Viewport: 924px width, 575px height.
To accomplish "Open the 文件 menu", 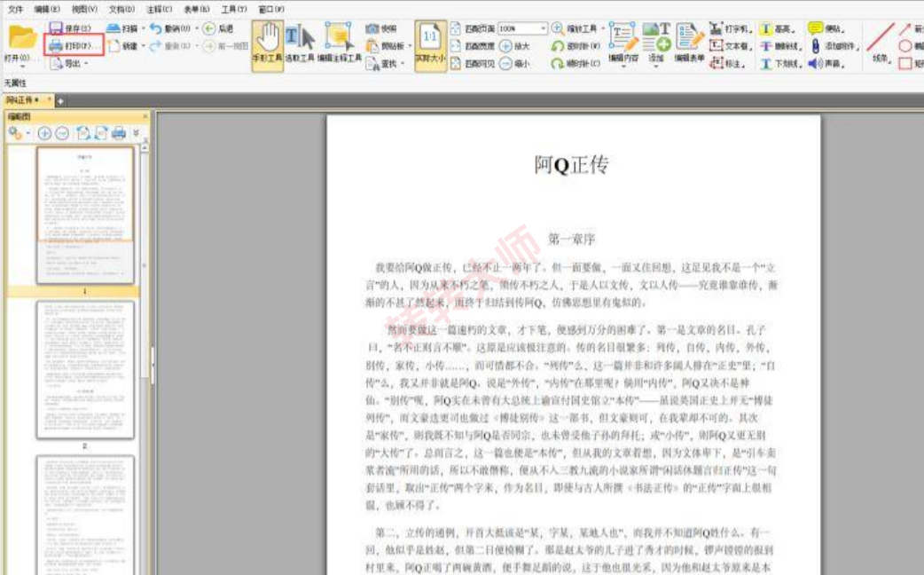I will click(16, 9).
